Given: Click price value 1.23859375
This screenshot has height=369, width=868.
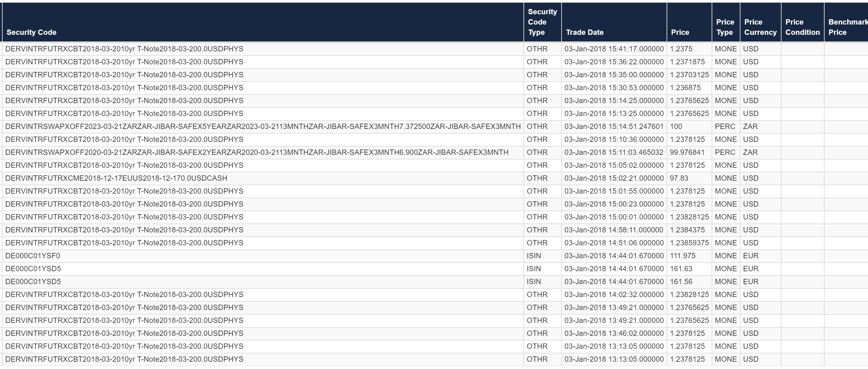Looking at the screenshot, I should click(689, 243).
